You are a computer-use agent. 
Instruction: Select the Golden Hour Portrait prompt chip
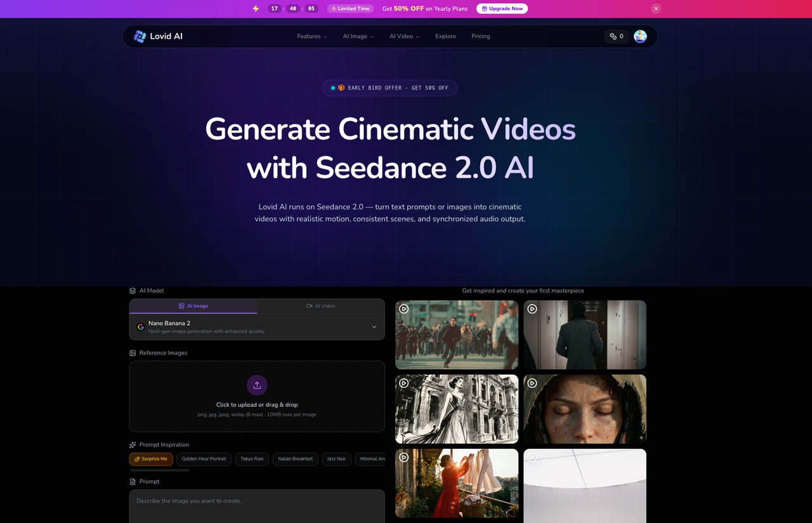pos(204,459)
